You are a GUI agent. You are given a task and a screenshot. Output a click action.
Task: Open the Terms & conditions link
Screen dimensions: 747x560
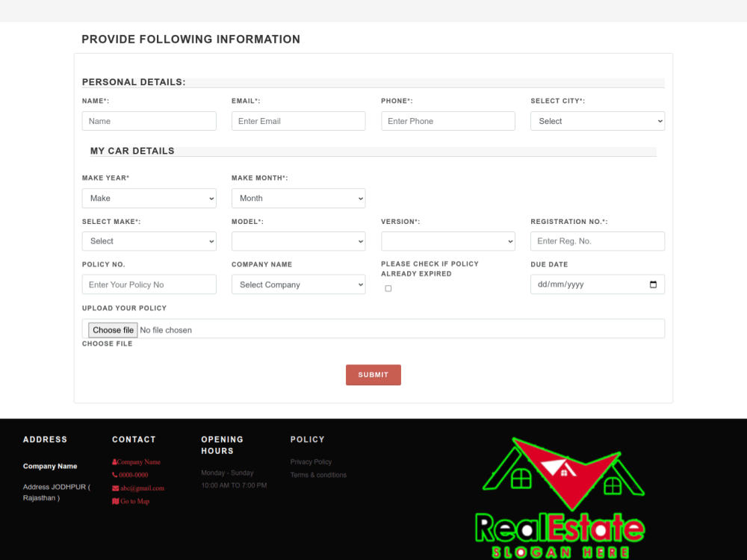(318, 475)
